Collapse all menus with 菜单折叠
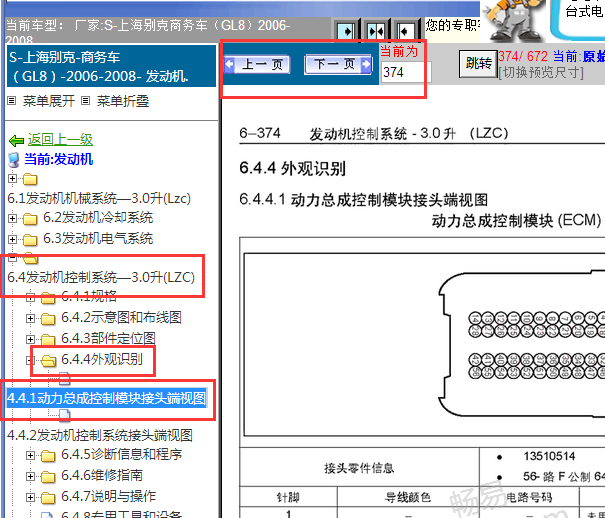Viewport: 605px width, 518px height. pos(123,101)
